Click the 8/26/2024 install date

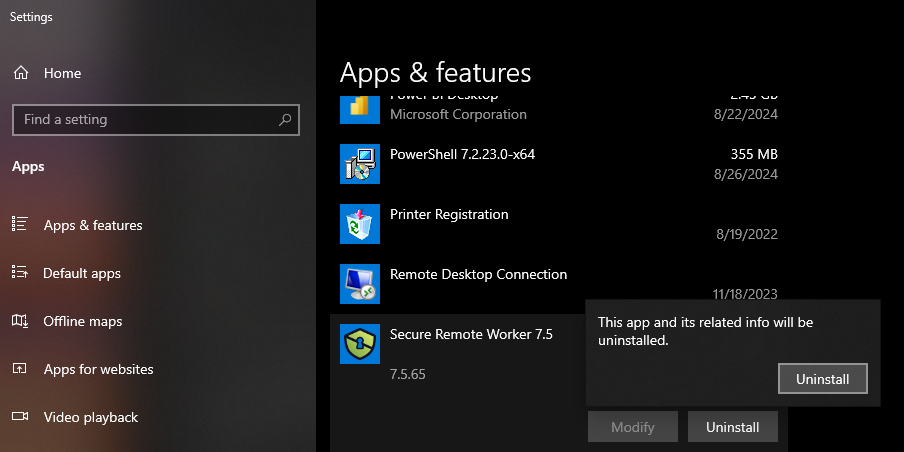(x=746, y=174)
